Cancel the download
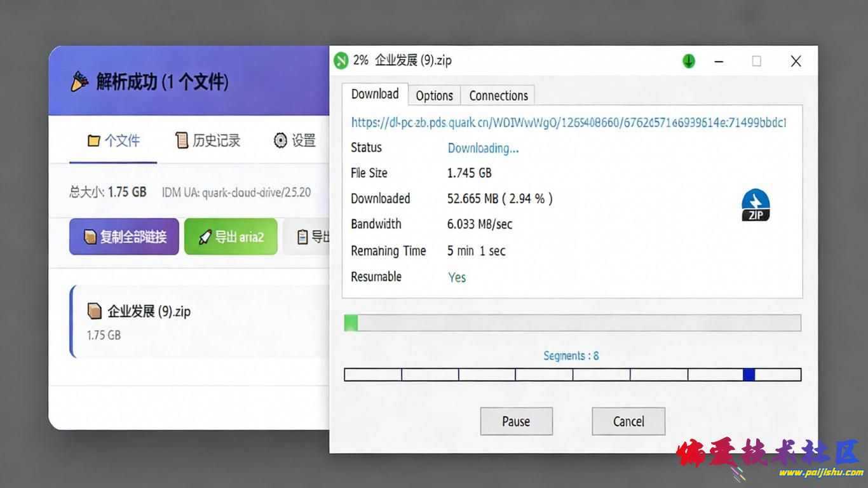Viewport: 868px width, 488px height. tap(628, 421)
